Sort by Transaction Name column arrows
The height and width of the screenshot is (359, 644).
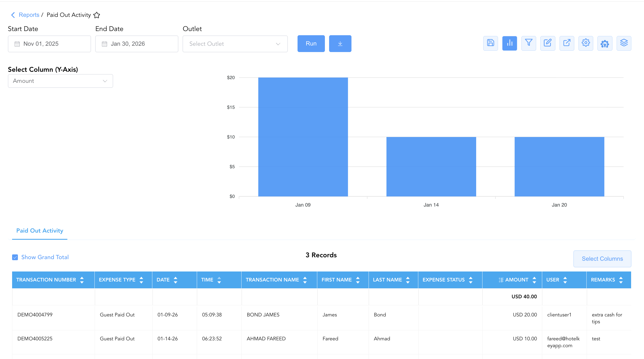(x=305, y=280)
